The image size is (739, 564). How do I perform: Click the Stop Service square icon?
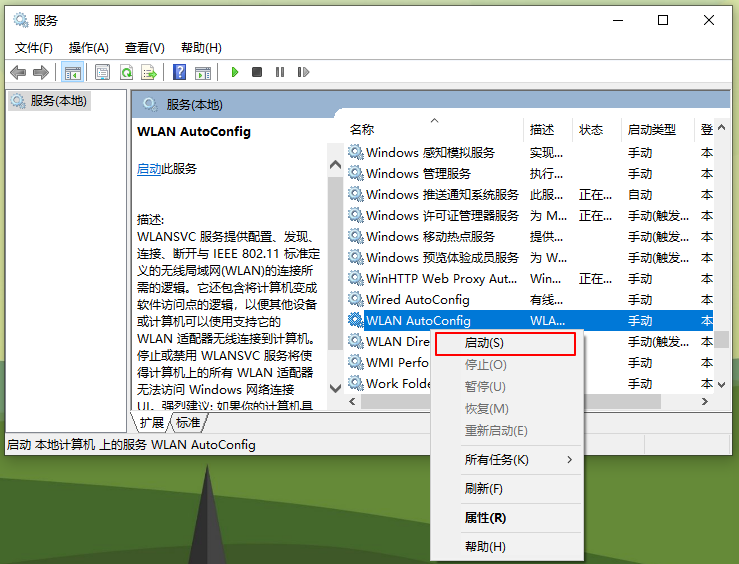[257, 72]
